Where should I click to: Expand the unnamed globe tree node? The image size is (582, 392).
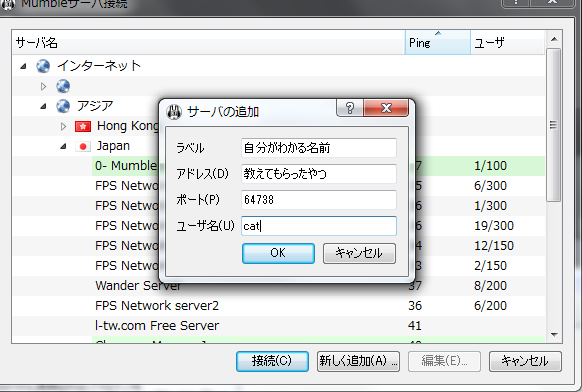pyautogui.click(x=43, y=86)
